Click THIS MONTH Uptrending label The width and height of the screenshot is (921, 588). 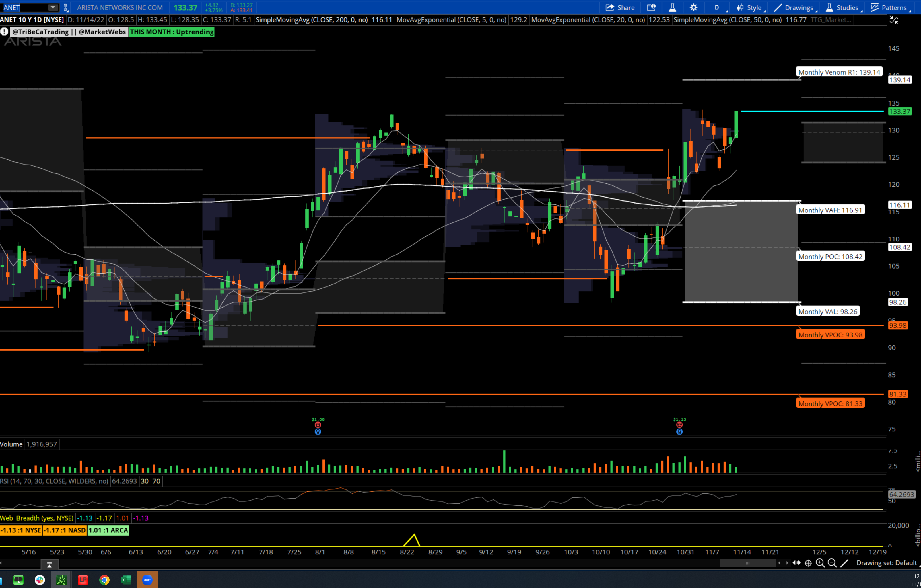pyautogui.click(x=172, y=32)
